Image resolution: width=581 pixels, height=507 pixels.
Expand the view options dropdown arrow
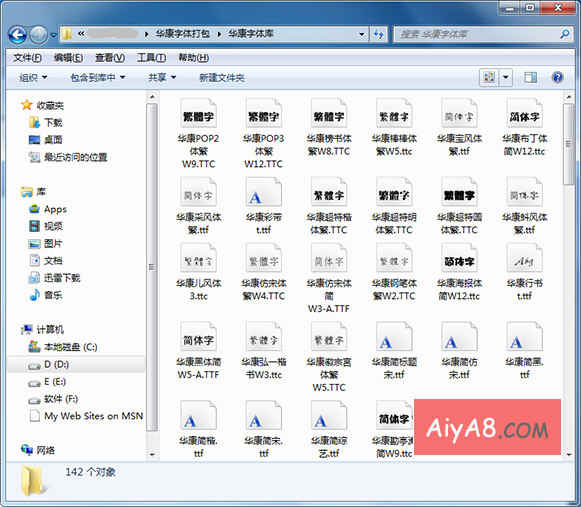click(505, 77)
